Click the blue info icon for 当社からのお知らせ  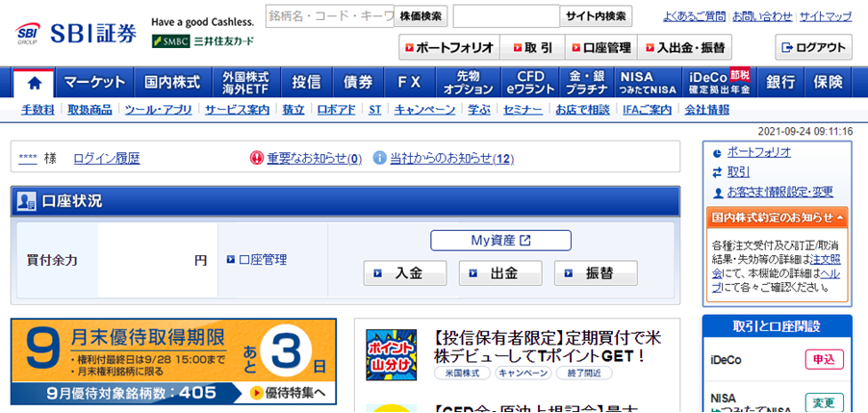pos(379,158)
